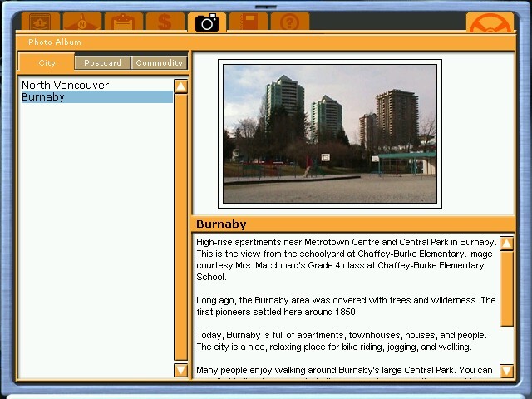Open the compass map tab

click(x=82, y=22)
